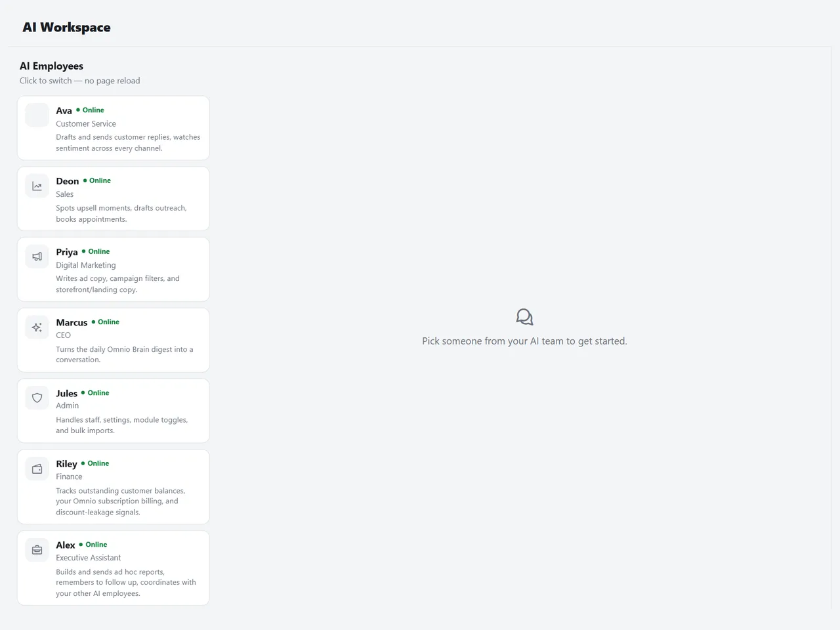Click the Online status next to Alex
The width and height of the screenshot is (840, 630).
click(93, 545)
